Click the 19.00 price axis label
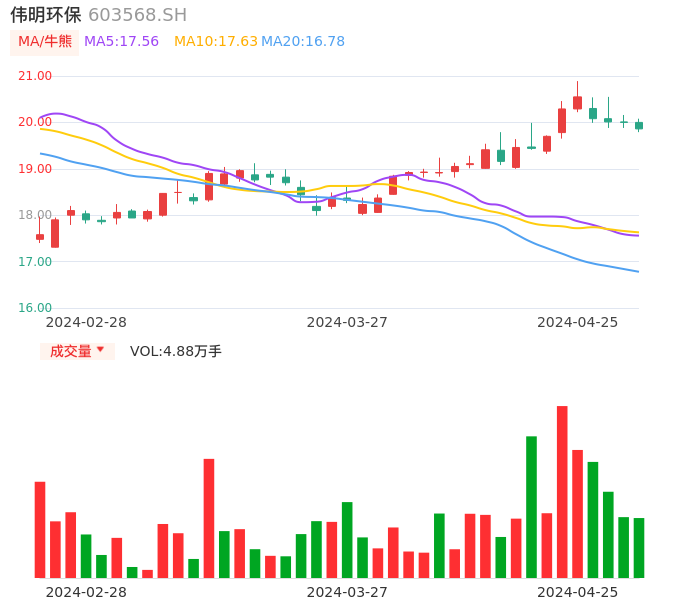 coord(35,169)
